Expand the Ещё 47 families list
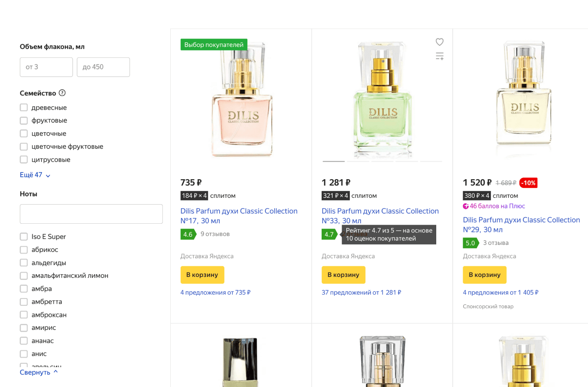 click(x=35, y=175)
